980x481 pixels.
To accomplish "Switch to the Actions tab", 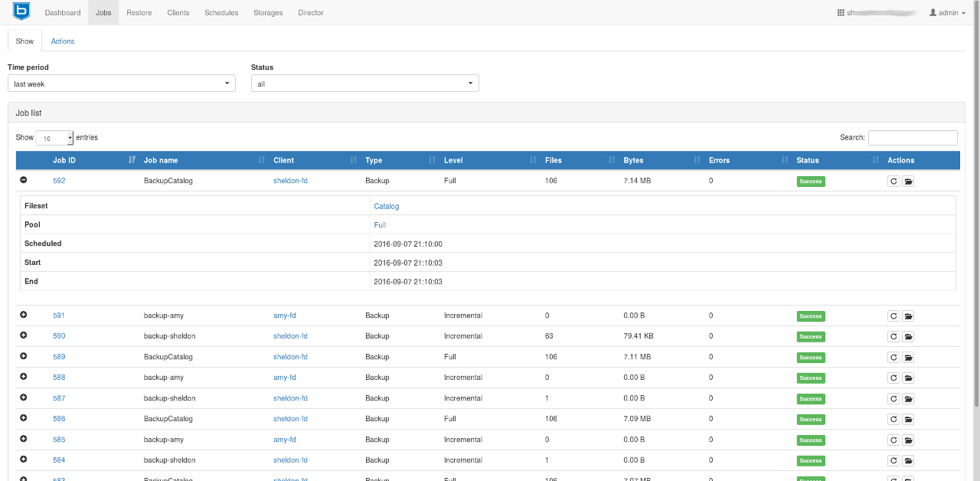I will tap(62, 41).
